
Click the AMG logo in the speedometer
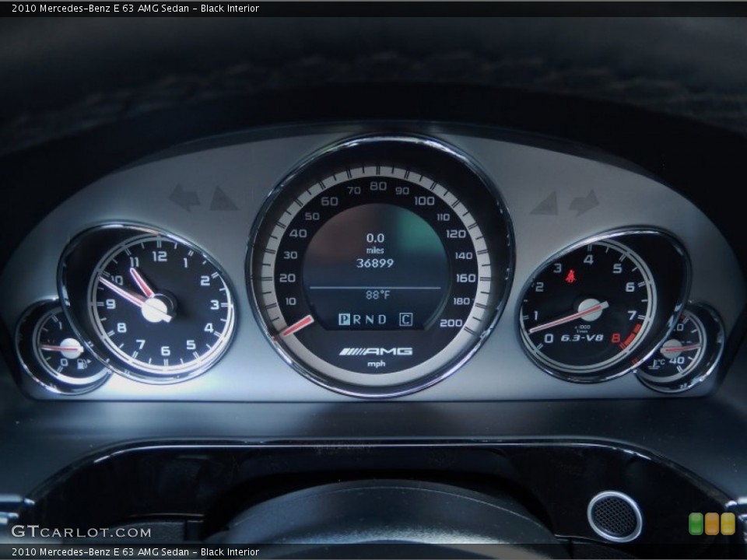376,352
